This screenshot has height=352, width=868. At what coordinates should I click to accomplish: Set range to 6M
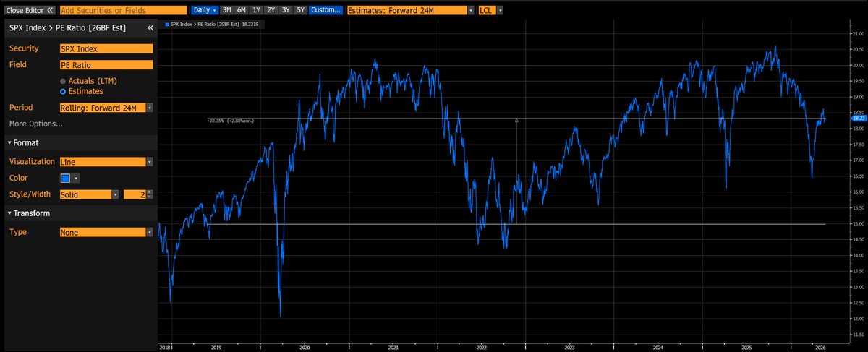click(242, 11)
